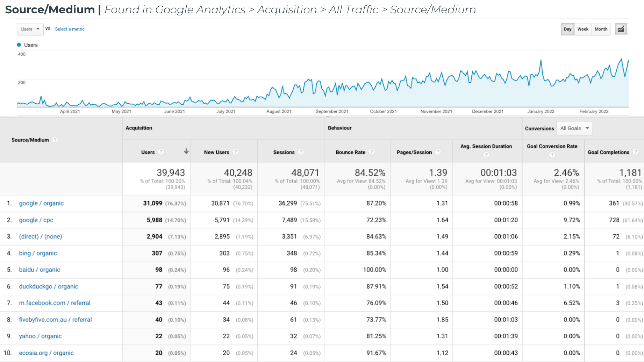Screen dimensions: 644x362
Task: Click google / cpc conversion rate 9.72%
Action: coord(572,220)
